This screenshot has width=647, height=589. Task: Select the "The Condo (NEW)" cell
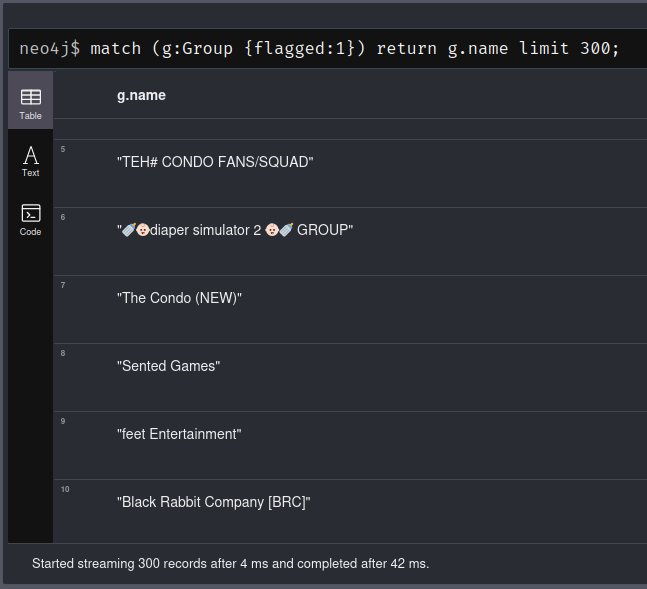pyautogui.click(x=179, y=298)
